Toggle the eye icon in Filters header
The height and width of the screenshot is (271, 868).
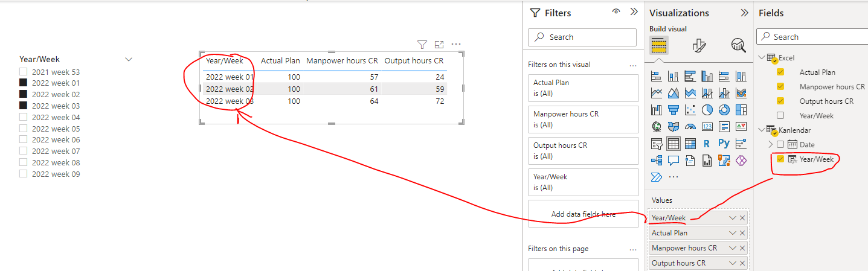pyautogui.click(x=616, y=11)
